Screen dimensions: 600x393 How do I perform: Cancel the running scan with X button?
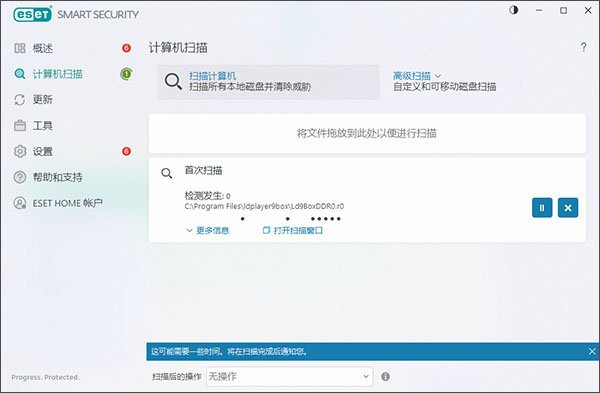tap(568, 208)
